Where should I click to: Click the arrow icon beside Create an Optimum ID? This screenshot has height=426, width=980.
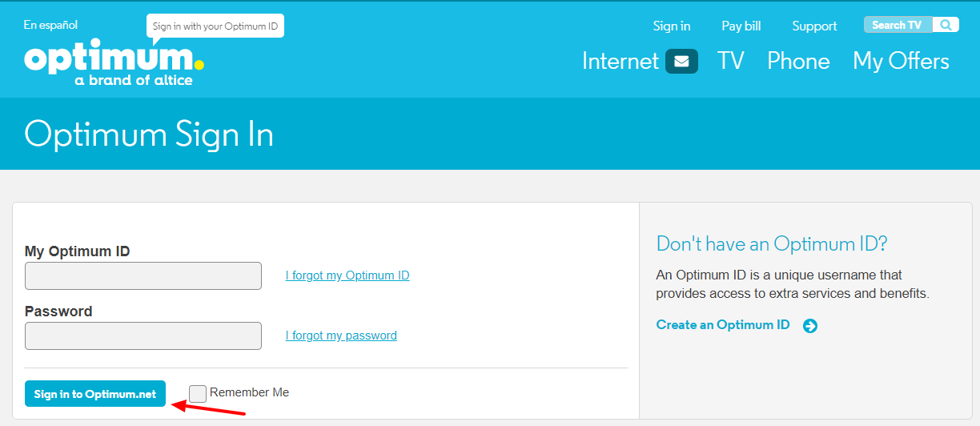810,326
